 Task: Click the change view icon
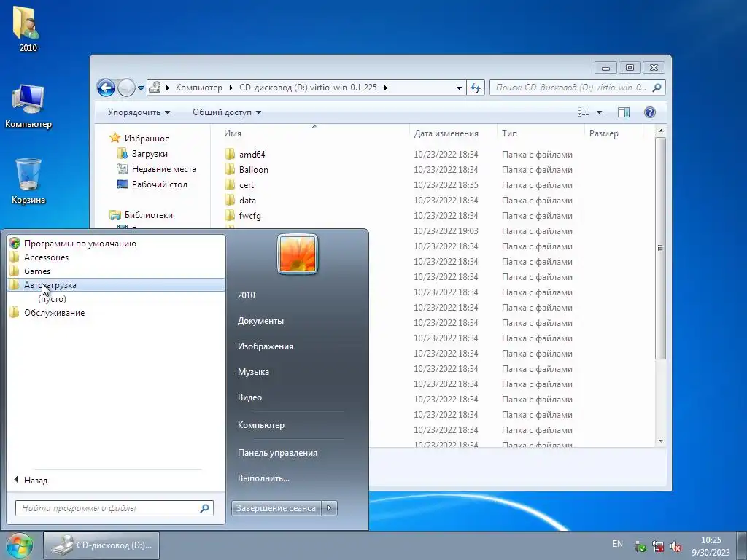(x=583, y=112)
